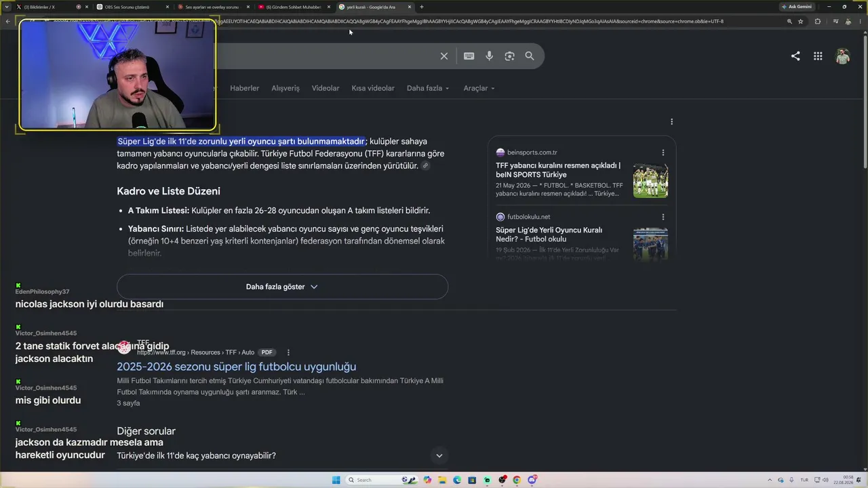Image resolution: width=868 pixels, height=488 pixels.
Task: Click the beIN SPORTS article thumbnail
Action: tap(650, 180)
